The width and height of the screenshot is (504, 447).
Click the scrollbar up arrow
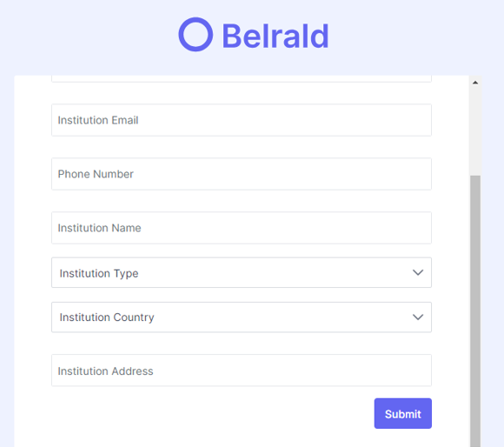point(475,83)
